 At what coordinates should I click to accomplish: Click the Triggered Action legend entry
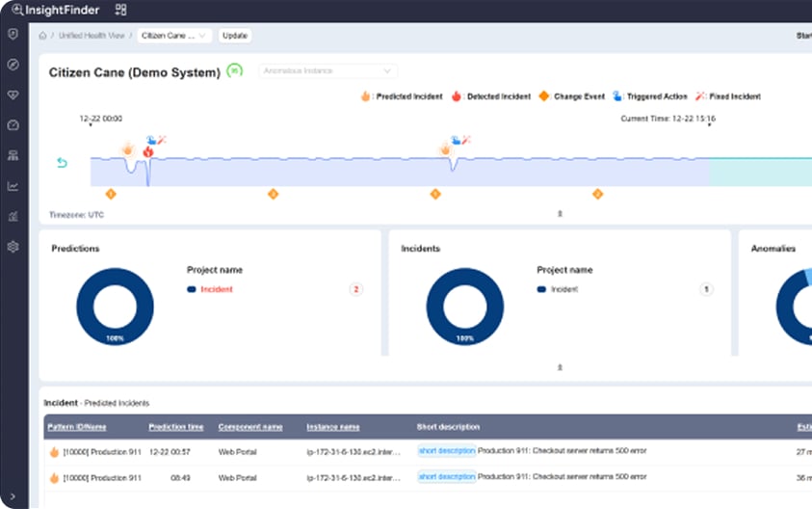pos(650,96)
